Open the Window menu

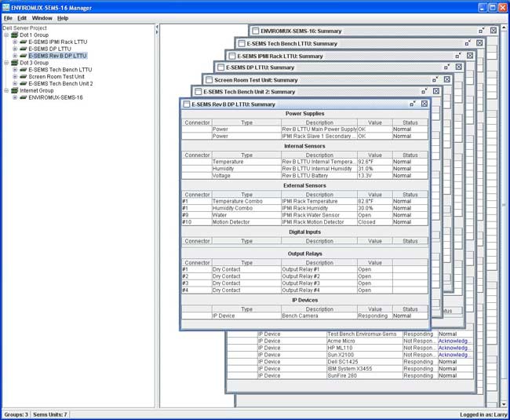coord(42,17)
